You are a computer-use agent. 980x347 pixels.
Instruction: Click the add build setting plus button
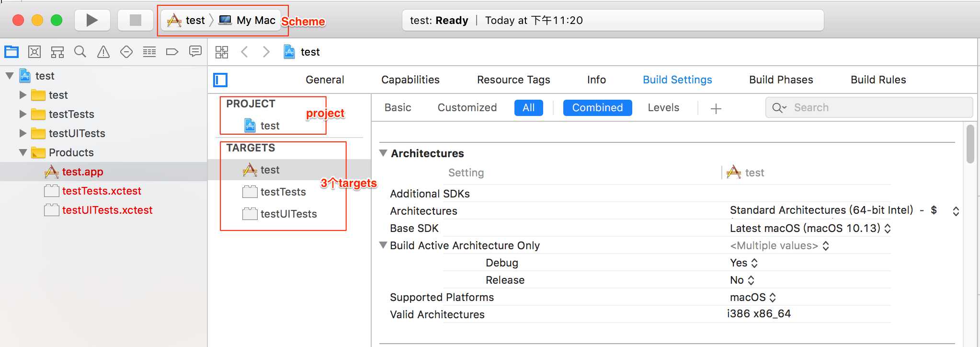(x=716, y=109)
